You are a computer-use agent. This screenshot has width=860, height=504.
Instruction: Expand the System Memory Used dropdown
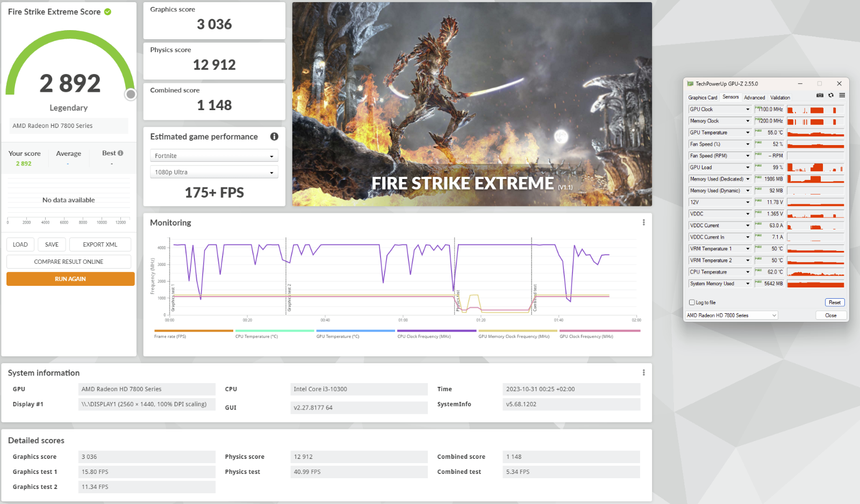(747, 284)
